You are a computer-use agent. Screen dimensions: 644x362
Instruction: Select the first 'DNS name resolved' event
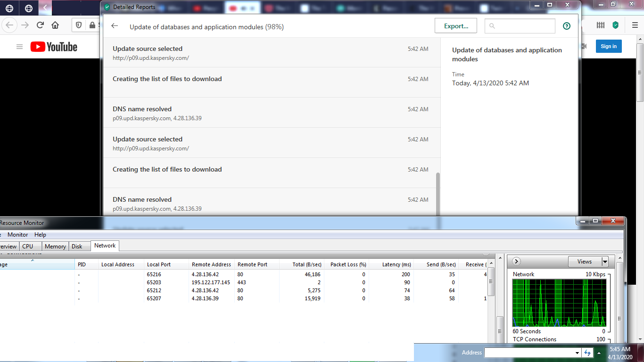tap(272, 113)
